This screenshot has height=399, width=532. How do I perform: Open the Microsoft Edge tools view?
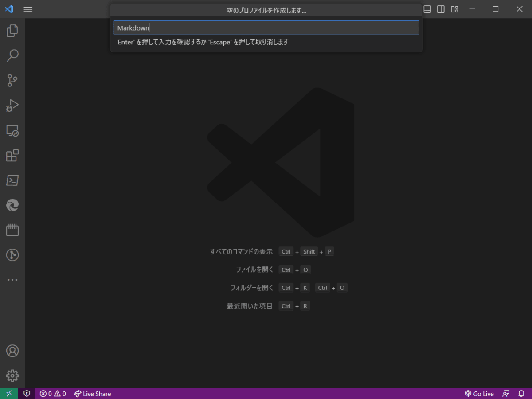click(12, 205)
